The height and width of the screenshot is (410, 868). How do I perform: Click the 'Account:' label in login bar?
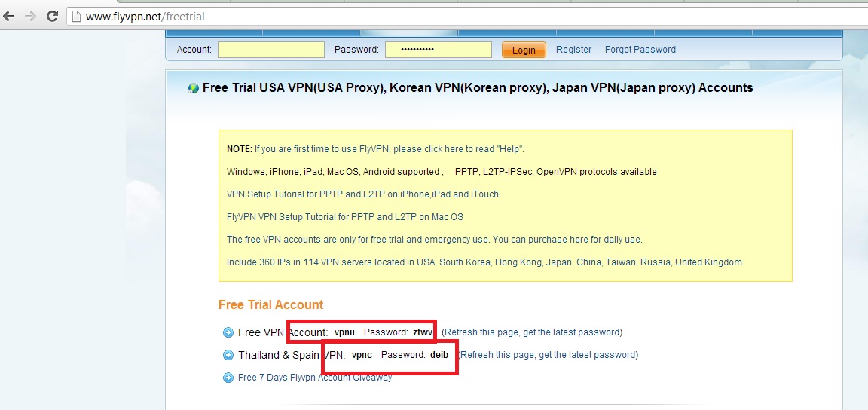[x=194, y=49]
